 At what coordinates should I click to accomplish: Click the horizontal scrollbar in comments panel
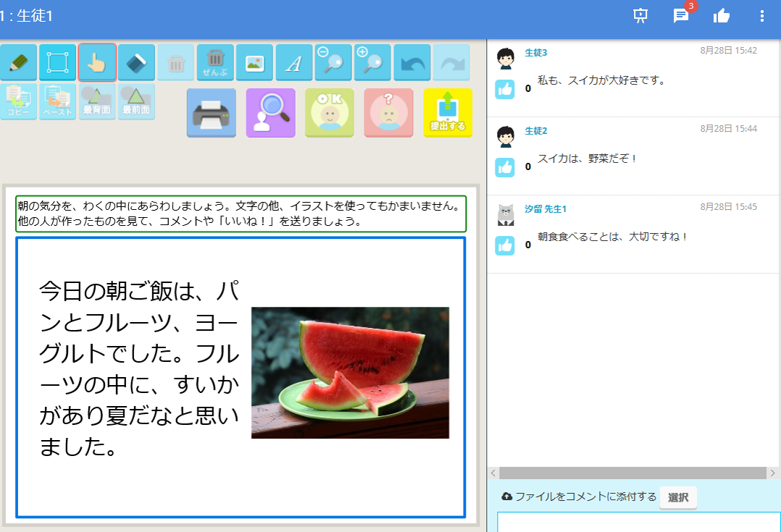[x=632, y=473]
